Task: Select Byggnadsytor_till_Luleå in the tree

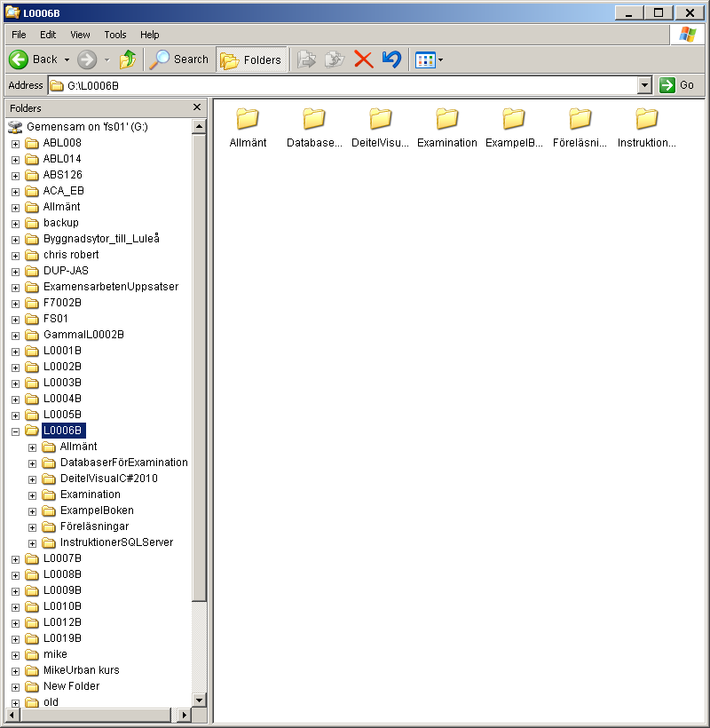Action: tap(101, 239)
